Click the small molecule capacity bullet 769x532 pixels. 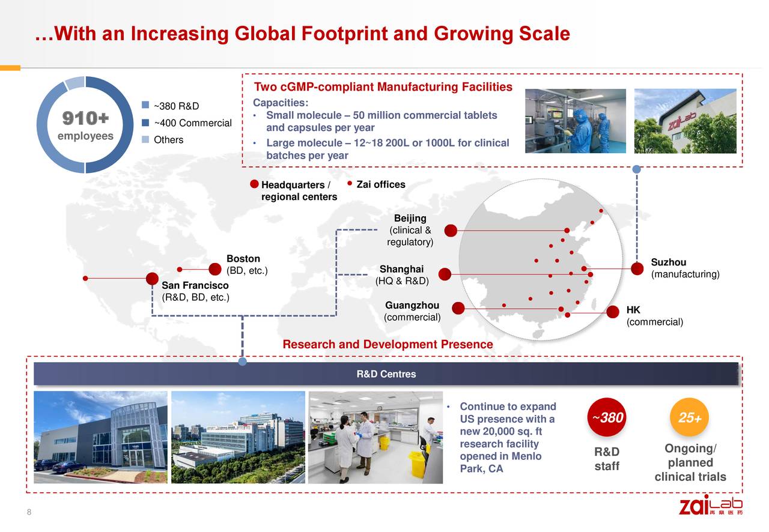(x=381, y=121)
